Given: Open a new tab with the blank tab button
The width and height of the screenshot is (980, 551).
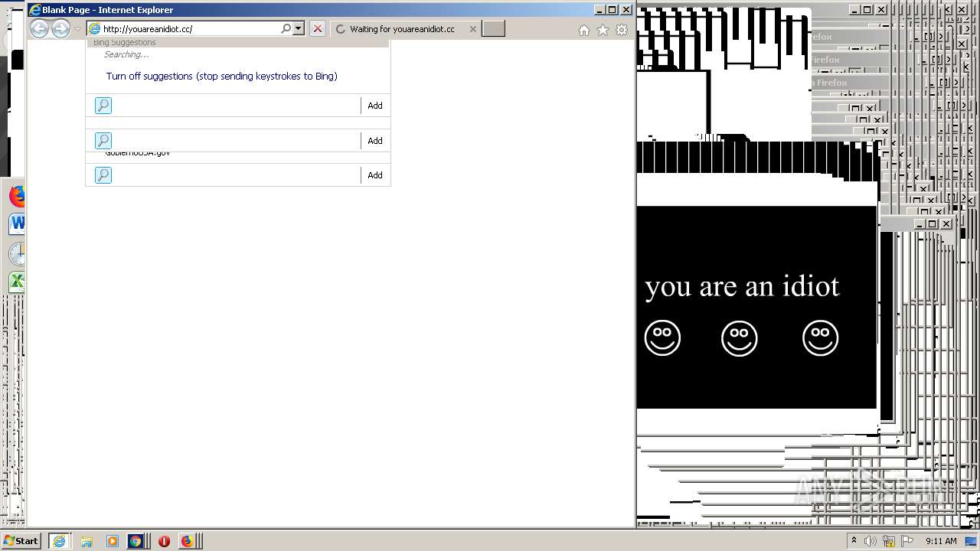Looking at the screenshot, I should click(493, 29).
